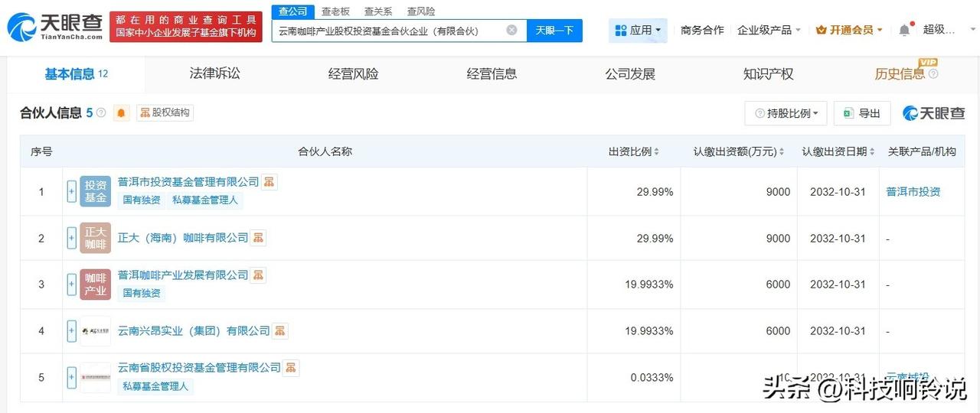Open the 企业级产品 dropdown
Viewport: 980px width, 413px height.
[769, 30]
